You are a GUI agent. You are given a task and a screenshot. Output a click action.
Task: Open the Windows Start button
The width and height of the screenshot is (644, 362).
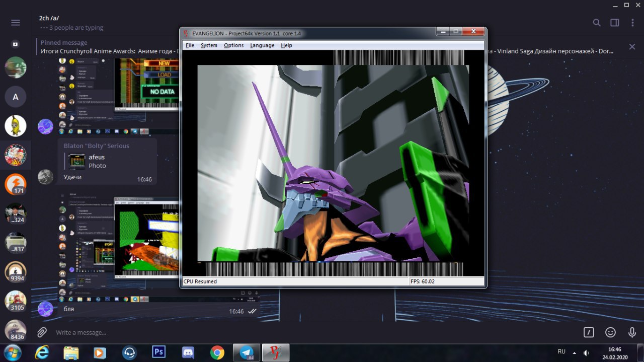coord(12,352)
